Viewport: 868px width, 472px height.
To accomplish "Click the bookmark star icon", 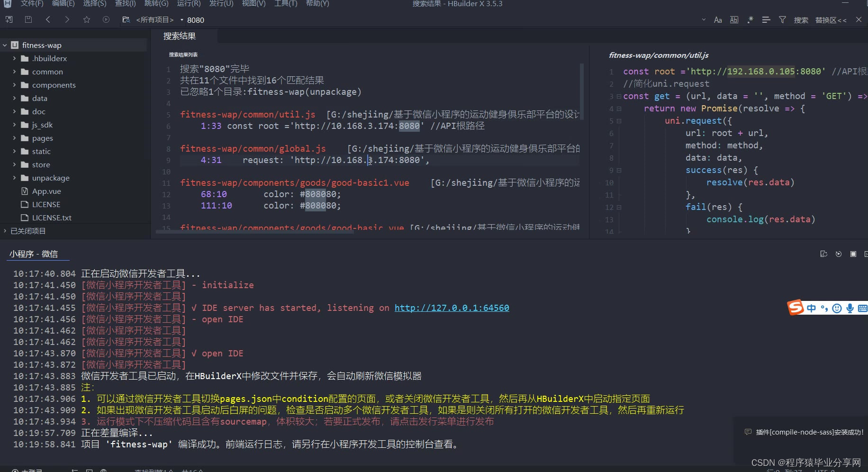I will (86, 19).
